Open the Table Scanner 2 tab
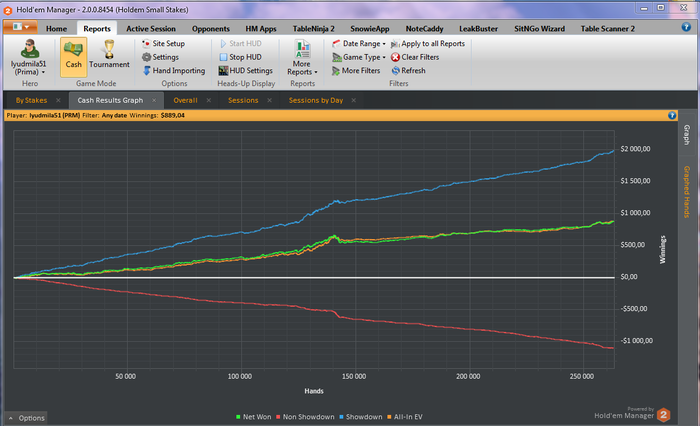Image resolution: width=700 pixels, height=426 pixels. [608, 29]
